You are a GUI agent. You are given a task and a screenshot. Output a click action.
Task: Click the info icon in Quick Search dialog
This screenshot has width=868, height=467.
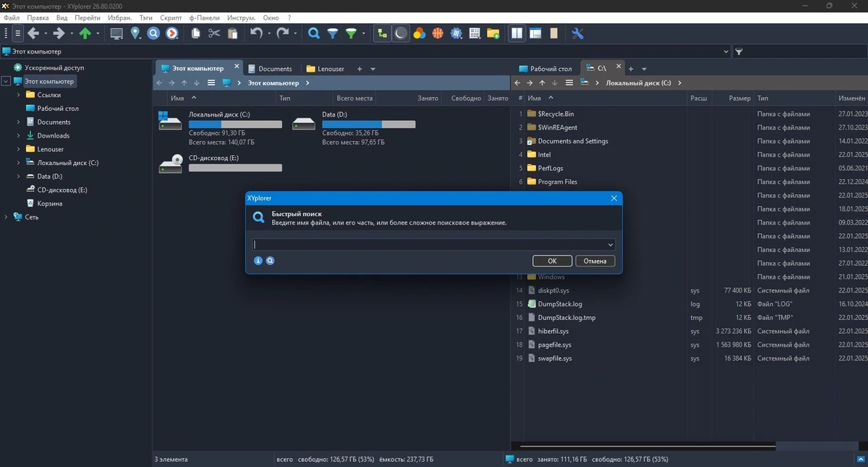[x=258, y=261]
